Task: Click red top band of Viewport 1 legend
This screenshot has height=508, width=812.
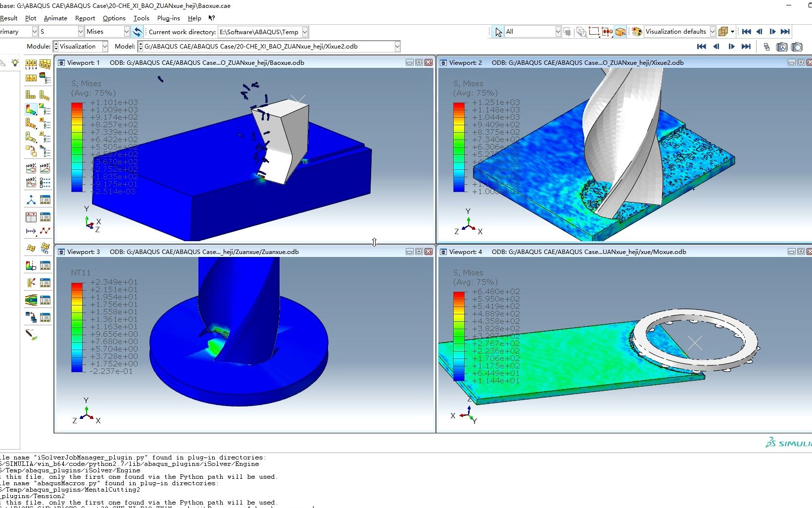Action: [77, 106]
